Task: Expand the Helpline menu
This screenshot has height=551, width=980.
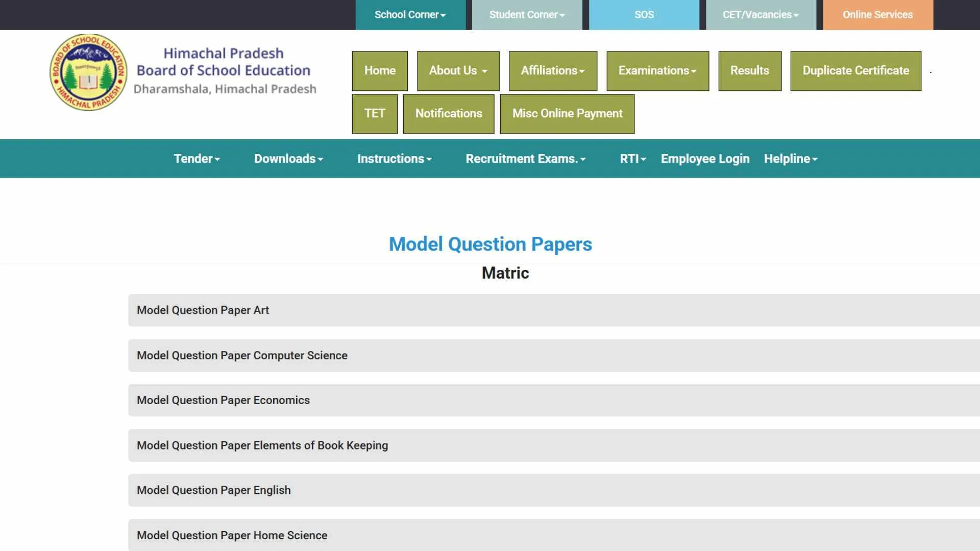Action: pos(791,159)
